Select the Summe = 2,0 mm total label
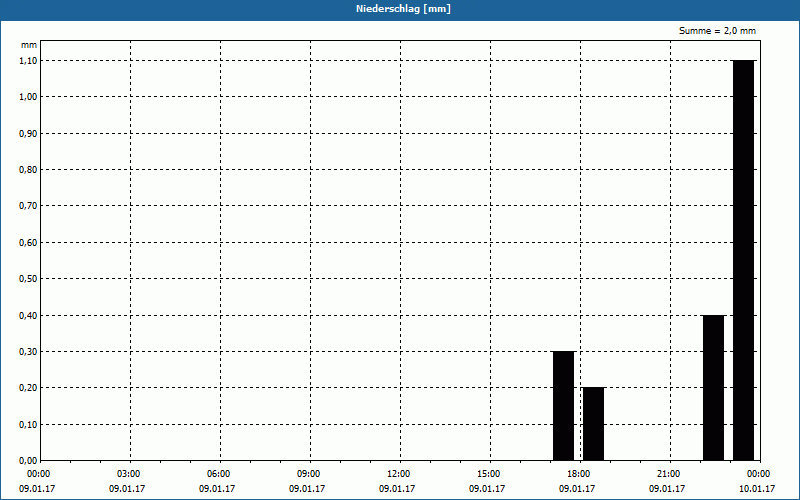This screenshot has width=800, height=500. pyautogui.click(x=717, y=31)
